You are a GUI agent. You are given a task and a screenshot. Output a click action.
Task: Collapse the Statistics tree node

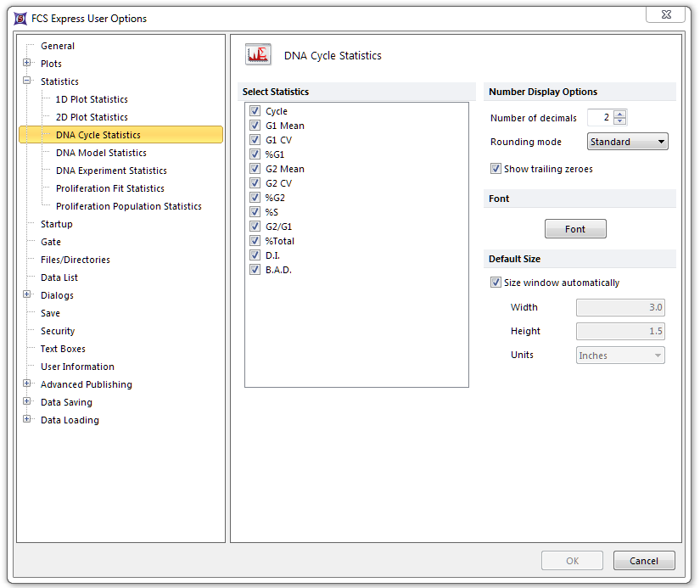[27, 81]
